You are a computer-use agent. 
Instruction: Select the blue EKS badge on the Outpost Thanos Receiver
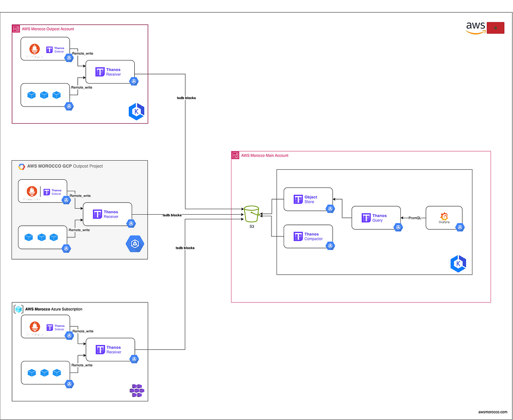pos(133,81)
